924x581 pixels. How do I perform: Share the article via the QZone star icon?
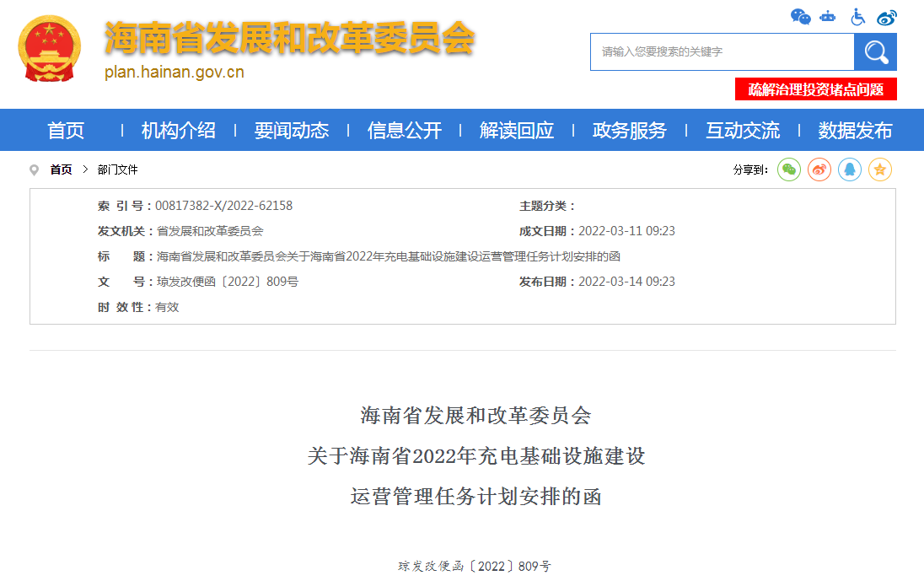879,169
